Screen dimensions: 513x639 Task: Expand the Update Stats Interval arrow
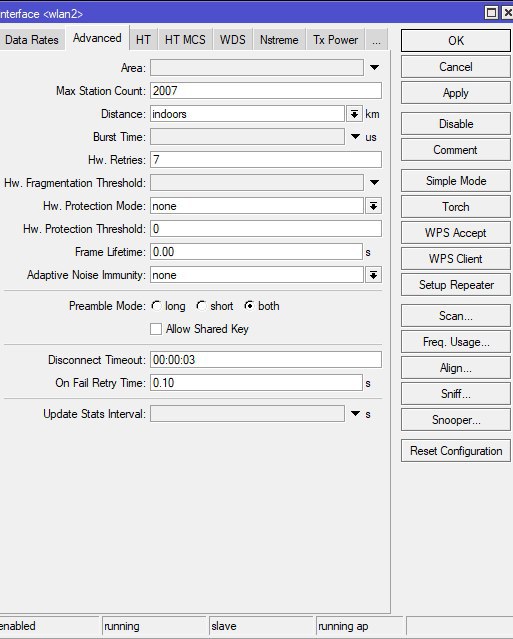pyautogui.click(x=355, y=414)
